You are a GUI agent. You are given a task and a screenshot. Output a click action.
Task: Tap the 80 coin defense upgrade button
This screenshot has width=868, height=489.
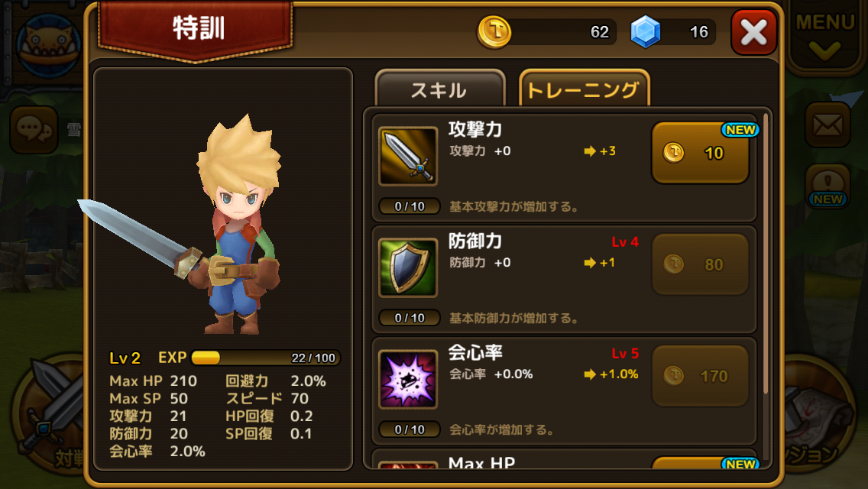[x=701, y=264]
